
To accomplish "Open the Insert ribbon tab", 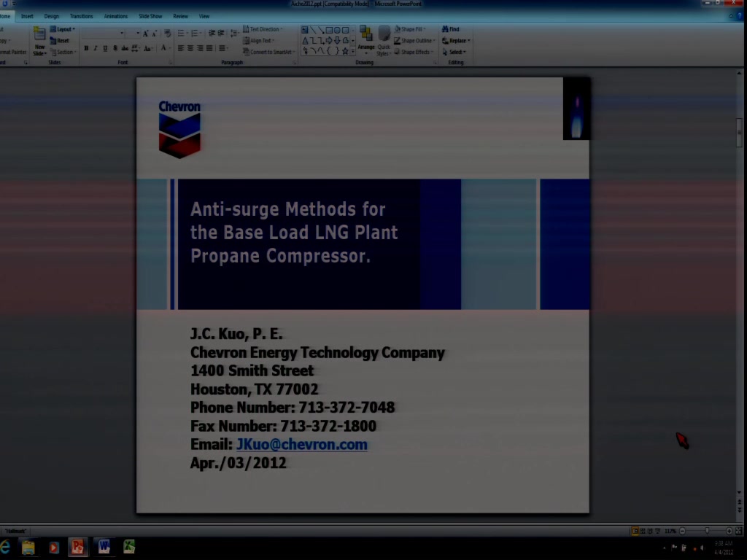I will coord(27,16).
